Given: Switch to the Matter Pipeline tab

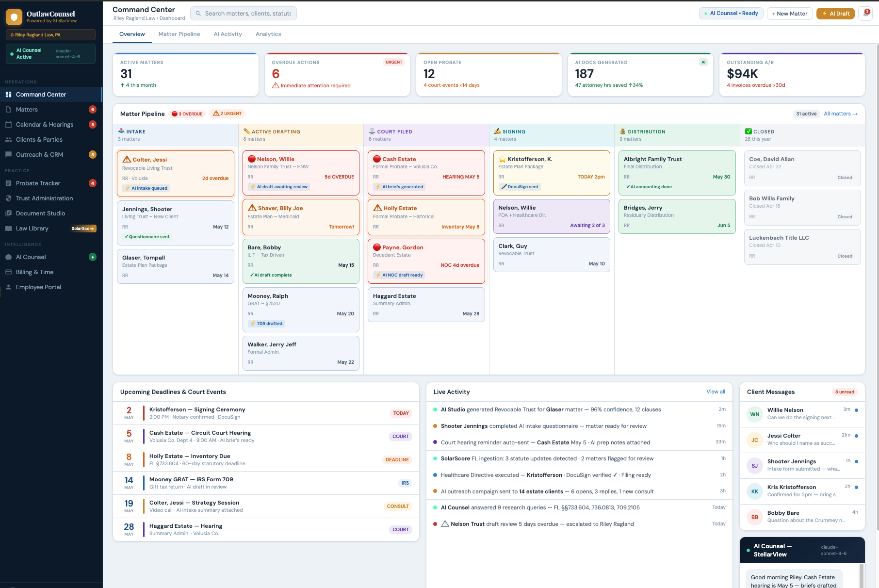Looking at the screenshot, I should [179, 34].
